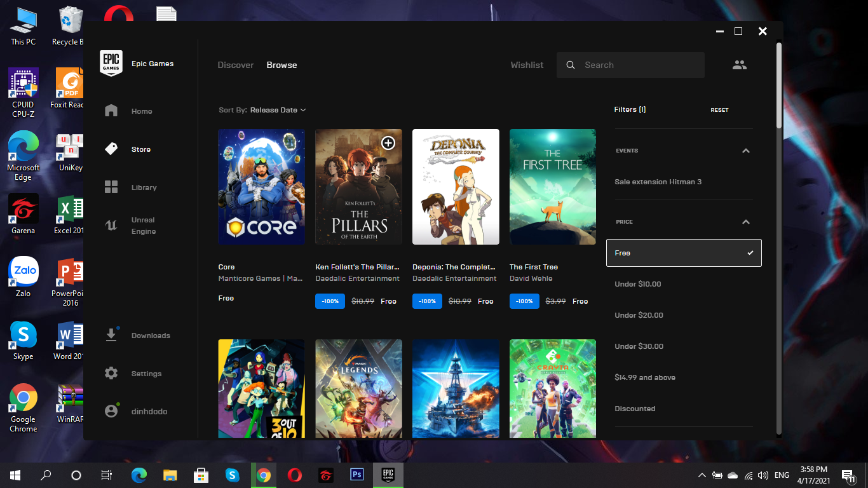The height and width of the screenshot is (488, 868).
Task: Open This PC desktop icon
Action: (x=24, y=26)
